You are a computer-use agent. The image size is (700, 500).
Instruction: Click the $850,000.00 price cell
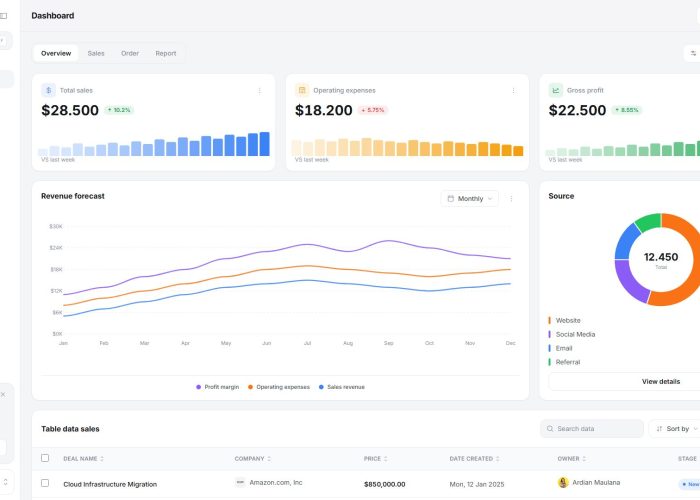385,484
